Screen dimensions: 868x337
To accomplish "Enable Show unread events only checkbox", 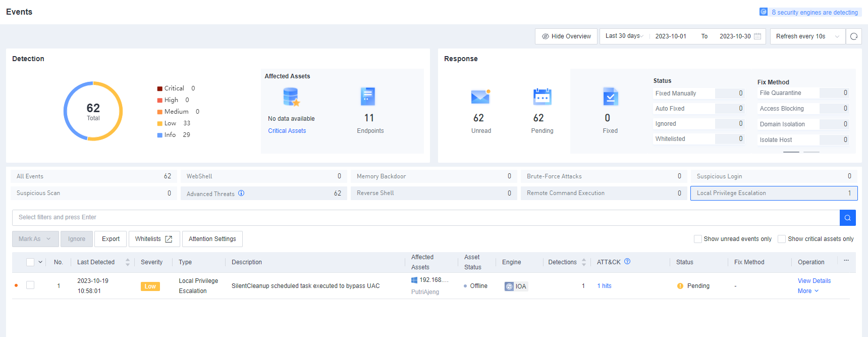I will [698, 239].
